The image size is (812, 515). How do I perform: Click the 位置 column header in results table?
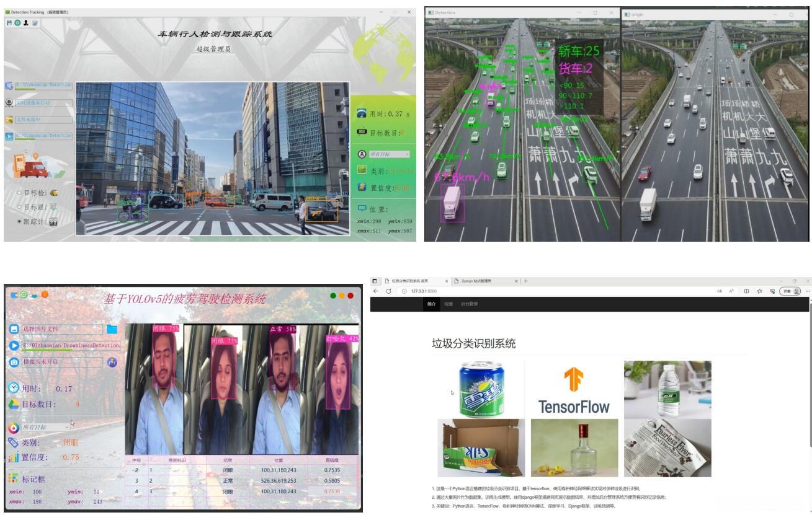click(279, 460)
